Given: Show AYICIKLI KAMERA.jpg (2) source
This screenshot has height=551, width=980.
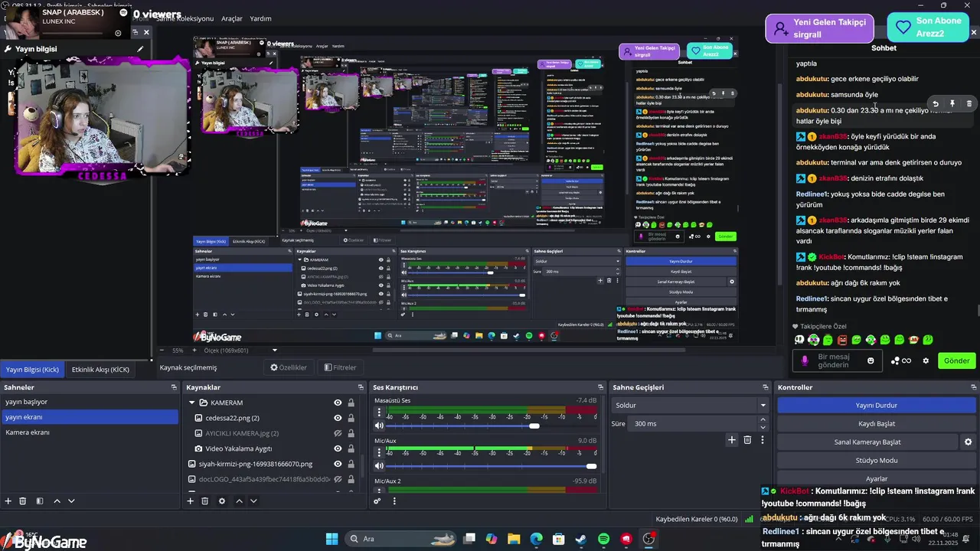Looking at the screenshot, I should click(338, 433).
